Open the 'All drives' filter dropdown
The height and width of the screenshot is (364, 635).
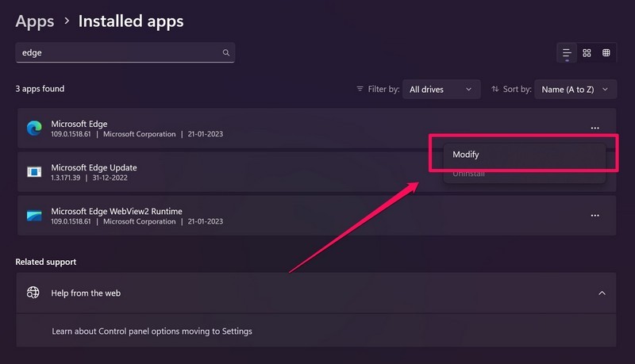[441, 90]
